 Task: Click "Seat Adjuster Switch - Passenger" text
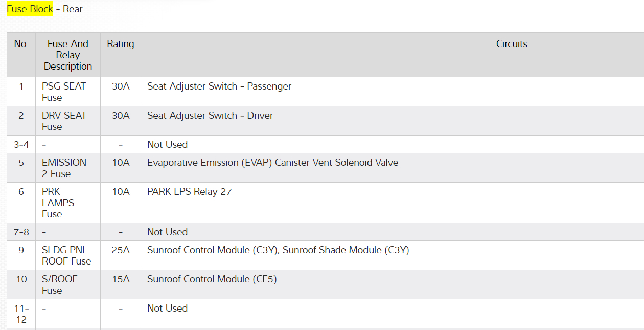click(219, 86)
